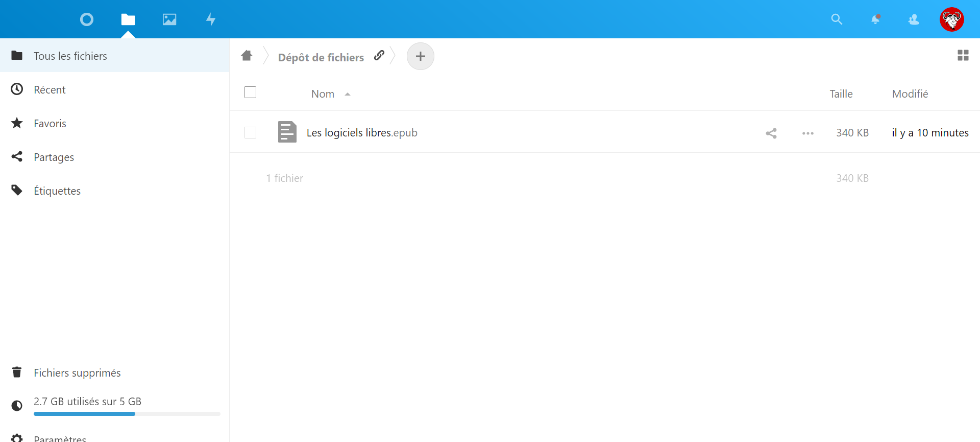This screenshot has width=980, height=442.
Task: Open the contacts menu icon
Action: point(914,19)
